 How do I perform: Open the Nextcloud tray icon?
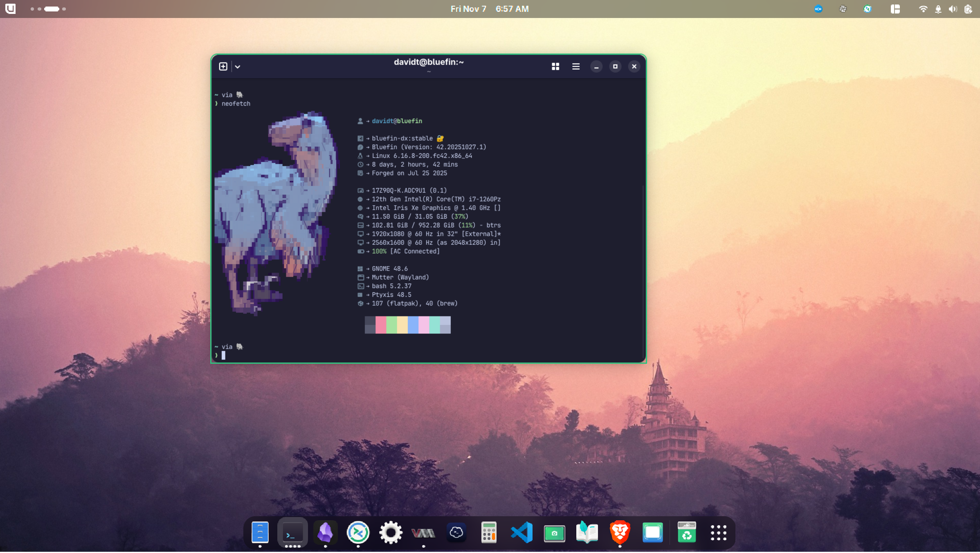[818, 9]
